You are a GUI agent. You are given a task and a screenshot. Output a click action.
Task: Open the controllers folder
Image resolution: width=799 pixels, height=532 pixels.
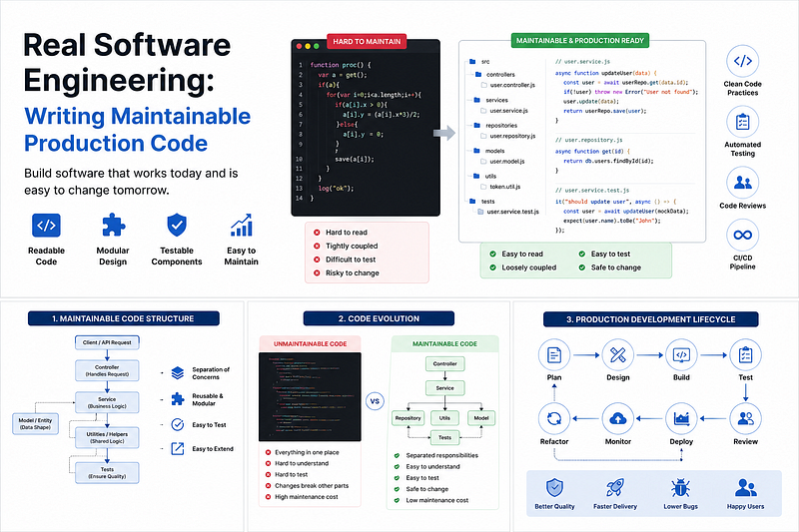pos(495,74)
